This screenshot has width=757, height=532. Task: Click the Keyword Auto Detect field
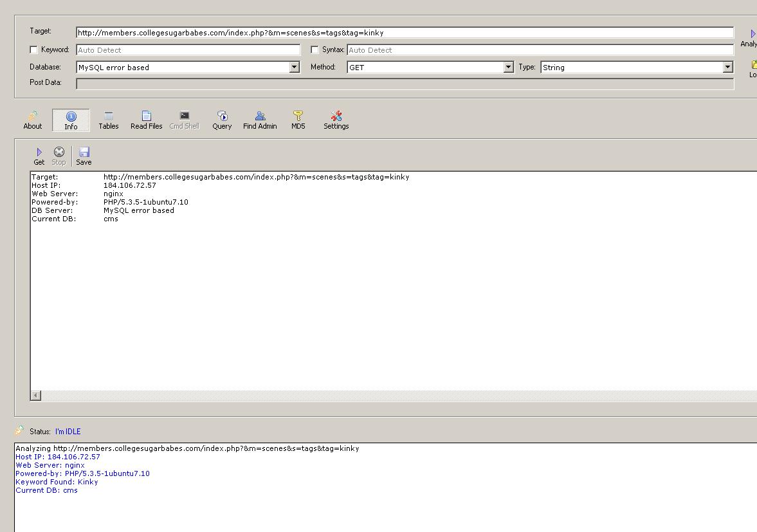point(188,50)
